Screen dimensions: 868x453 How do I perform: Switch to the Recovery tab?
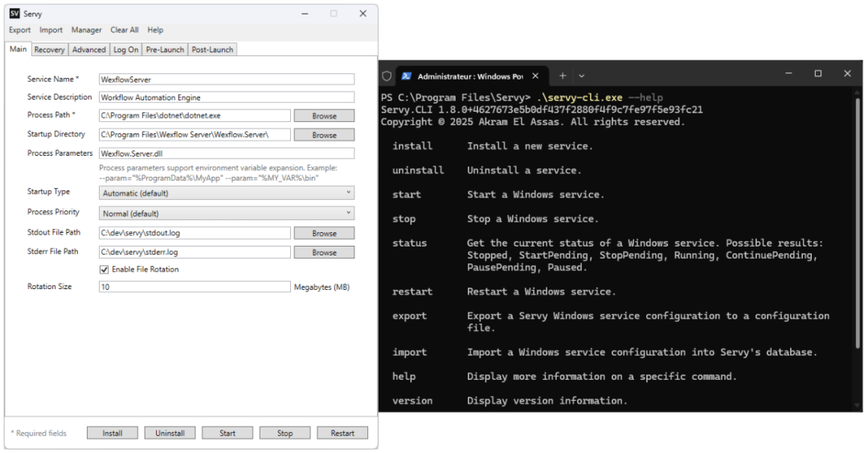pyautogui.click(x=49, y=49)
